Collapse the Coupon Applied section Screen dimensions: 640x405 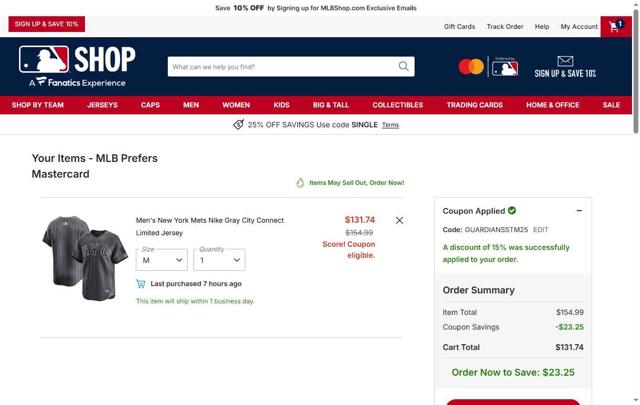pos(579,211)
